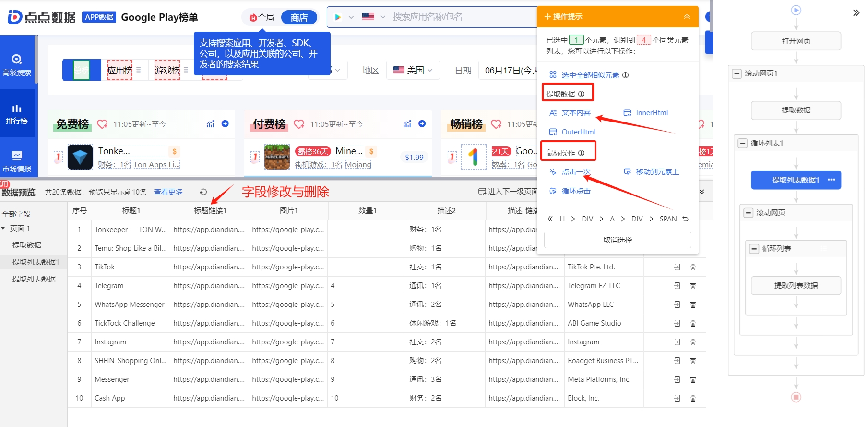Viewport: 868px width, 427px height.
Task: Click 取消选择 button
Action: click(618, 240)
